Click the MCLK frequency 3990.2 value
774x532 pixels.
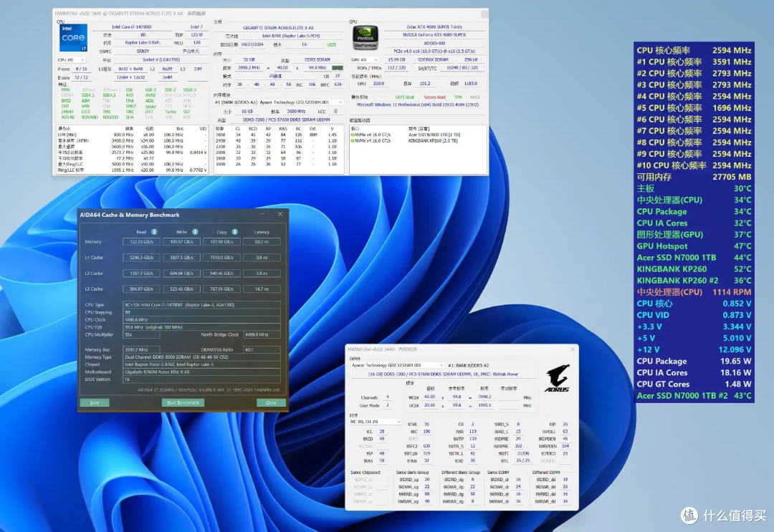[x=484, y=397]
